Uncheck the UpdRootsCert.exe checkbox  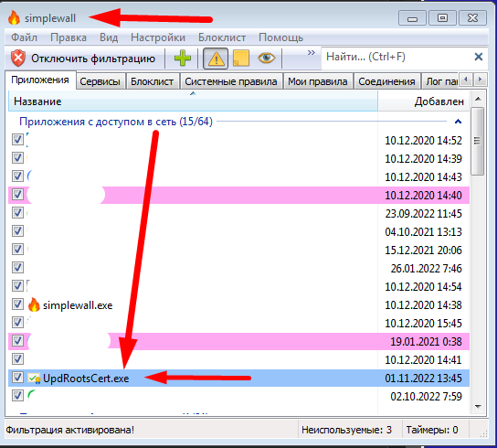(x=17, y=378)
